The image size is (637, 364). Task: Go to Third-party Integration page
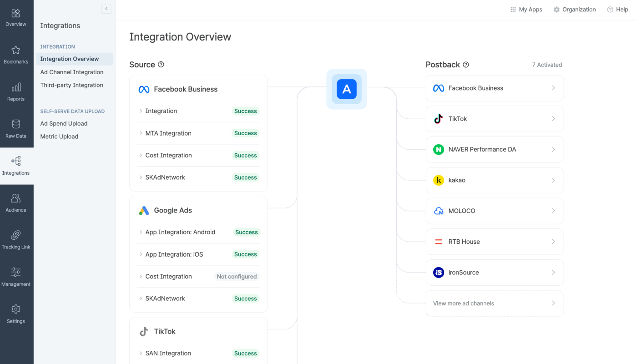[x=71, y=85]
